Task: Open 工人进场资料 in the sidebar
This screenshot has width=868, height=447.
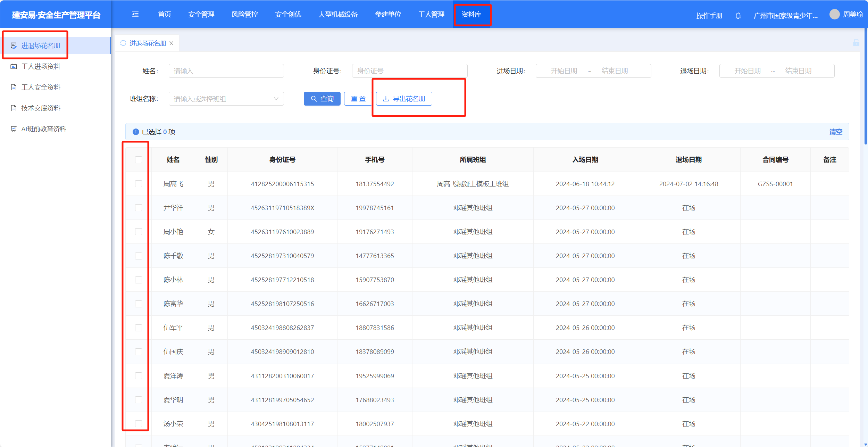Action: pos(41,66)
